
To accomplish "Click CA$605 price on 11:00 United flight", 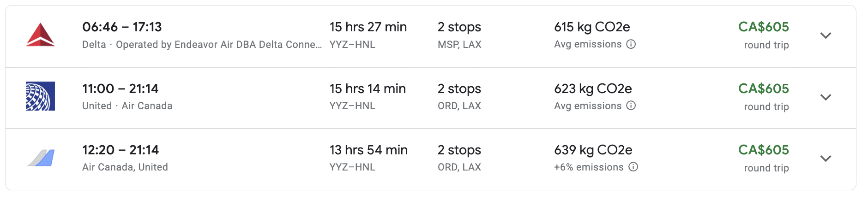I will (763, 88).
